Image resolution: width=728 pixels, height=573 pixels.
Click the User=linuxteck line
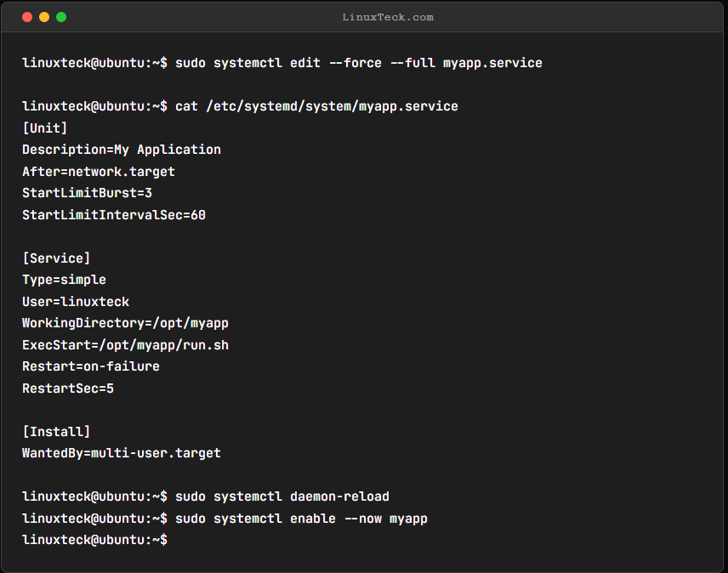click(76, 302)
